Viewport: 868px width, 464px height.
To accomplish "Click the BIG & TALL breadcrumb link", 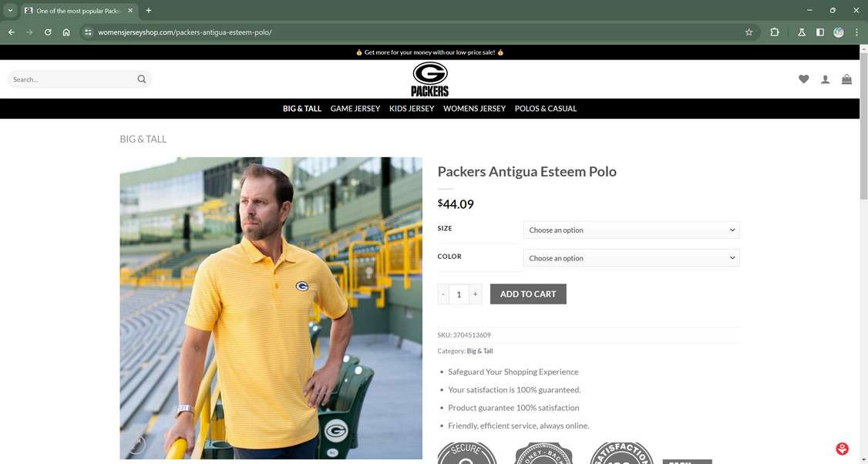I will pyautogui.click(x=143, y=139).
